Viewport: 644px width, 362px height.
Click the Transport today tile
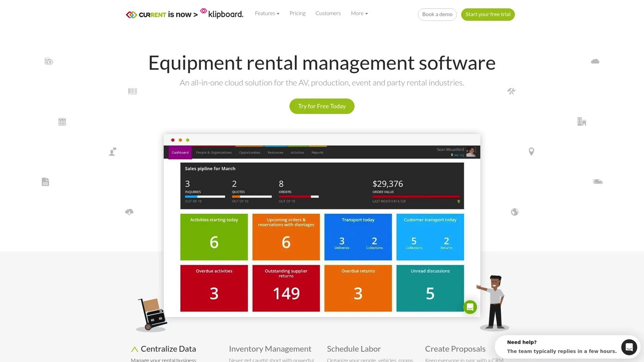[358, 237]
